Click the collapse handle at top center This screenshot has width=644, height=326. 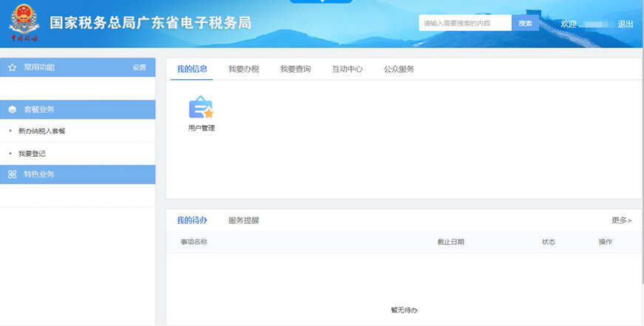[x=321, y=1]
